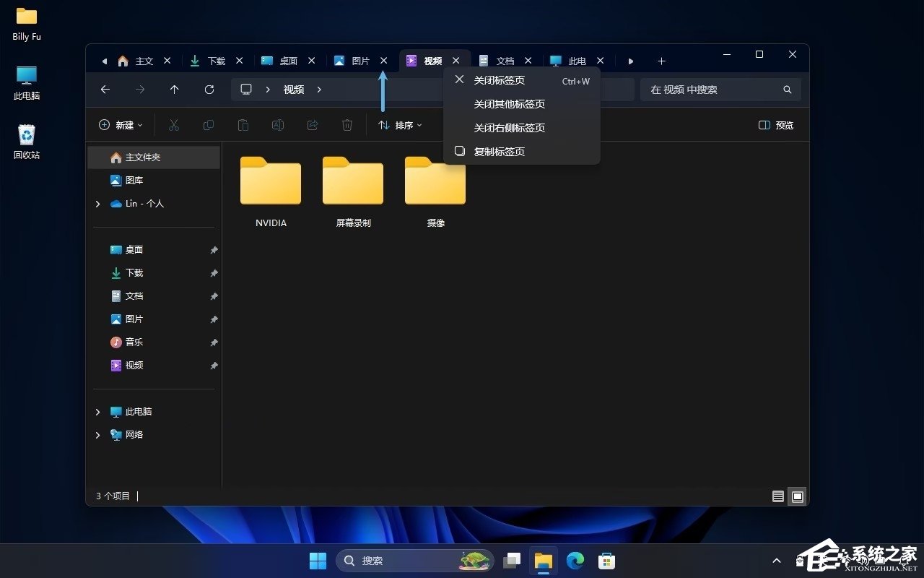This screenshot has width=924, height=578.
Task: Switch to the 文档 tab
Action: pyautogui.click(x=504, y=60)
